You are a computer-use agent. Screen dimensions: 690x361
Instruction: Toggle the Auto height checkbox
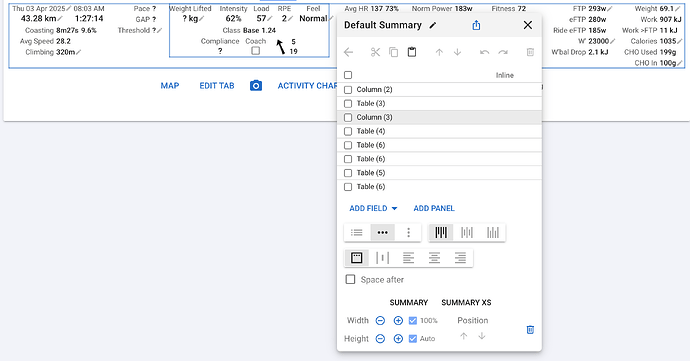(413, 339)
